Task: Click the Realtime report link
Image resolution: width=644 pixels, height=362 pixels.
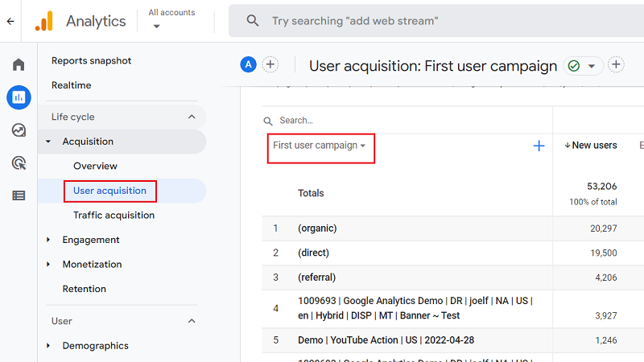Action: tap(71, 85)
